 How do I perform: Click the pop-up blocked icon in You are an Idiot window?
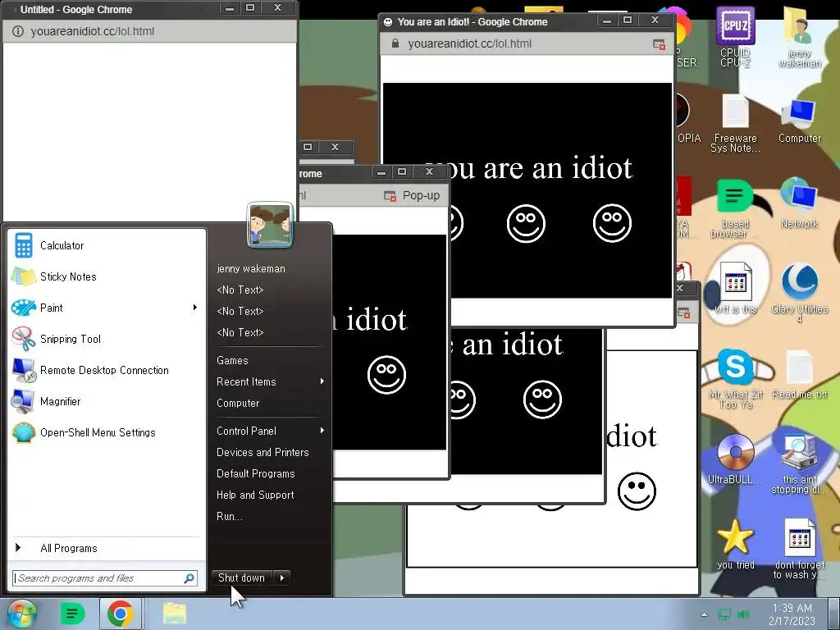(659, 44)
